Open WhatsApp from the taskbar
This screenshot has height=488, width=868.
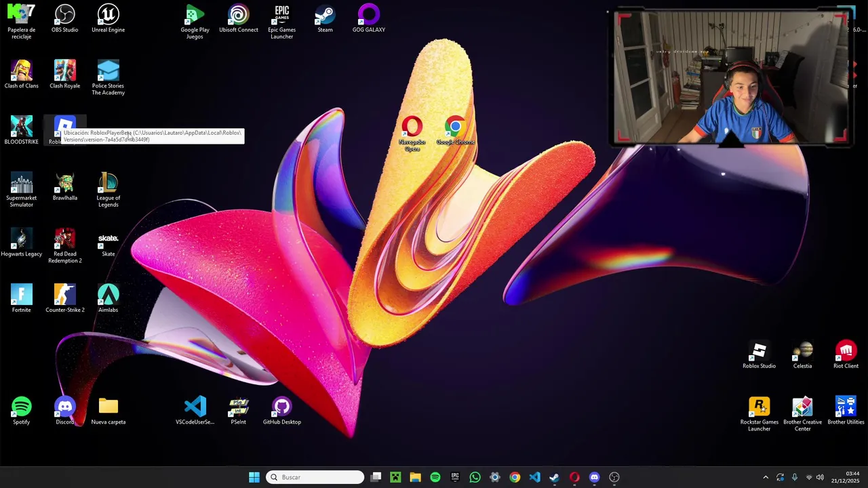(x=475, y=477)
